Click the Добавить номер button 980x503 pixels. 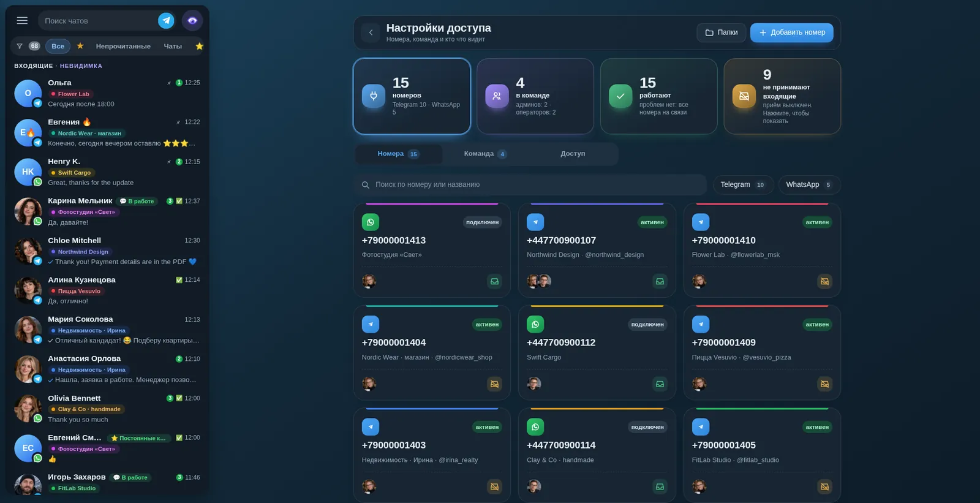pos(791,32)
